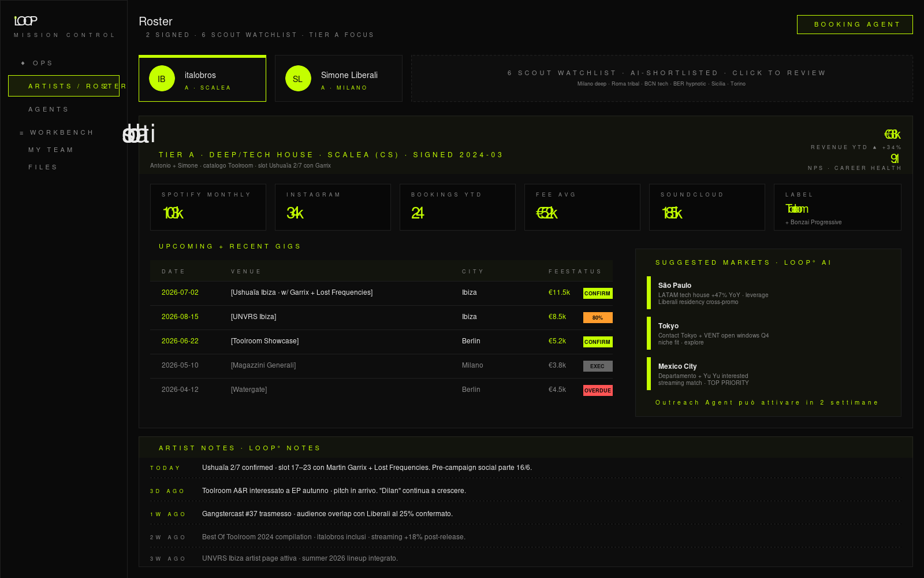Click the 2026-04-12 gig date

point(180,390)
